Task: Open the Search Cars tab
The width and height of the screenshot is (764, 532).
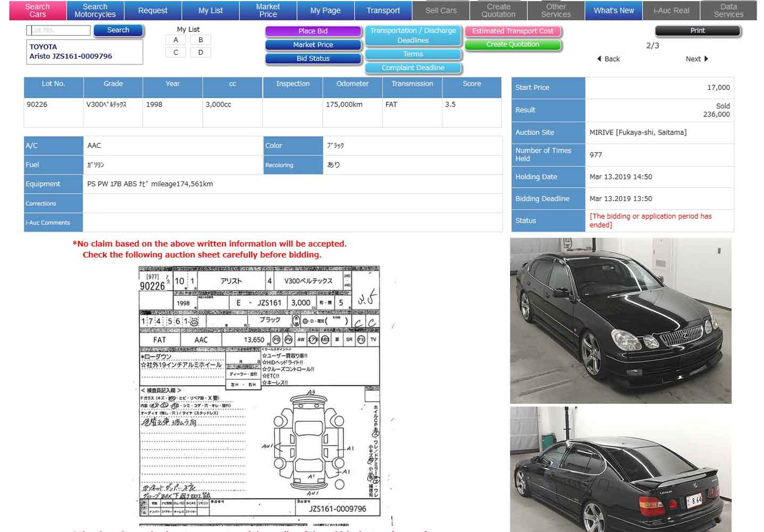Action: click(37, 10)
